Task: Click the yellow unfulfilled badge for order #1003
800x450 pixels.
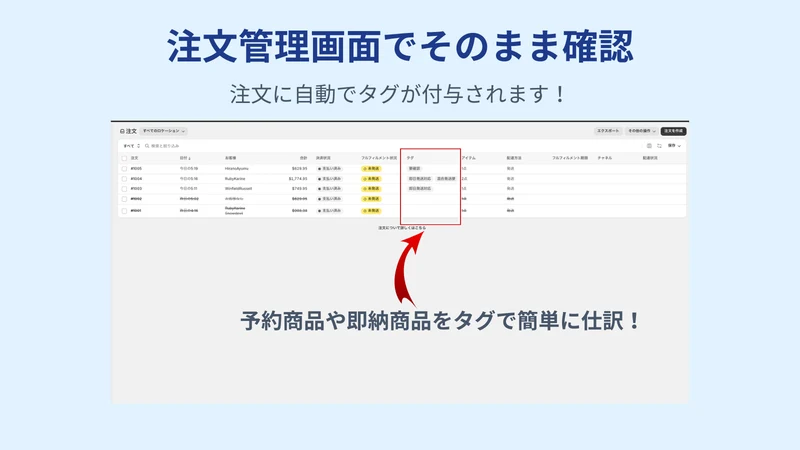Action: 371,189
